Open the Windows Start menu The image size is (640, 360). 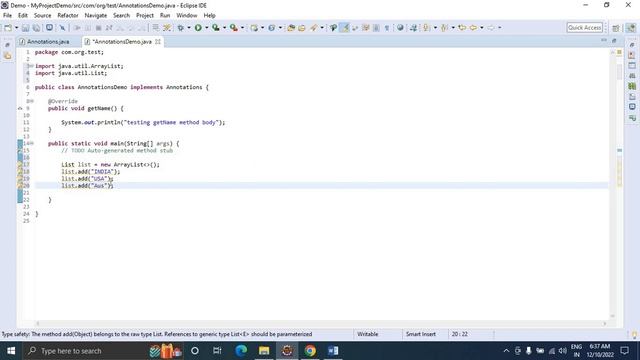point(11,351)
